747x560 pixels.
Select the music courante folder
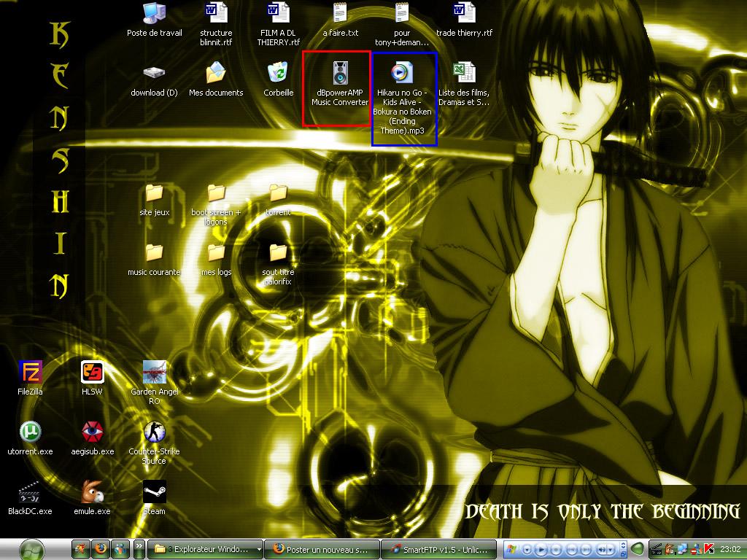click(155, 260)
